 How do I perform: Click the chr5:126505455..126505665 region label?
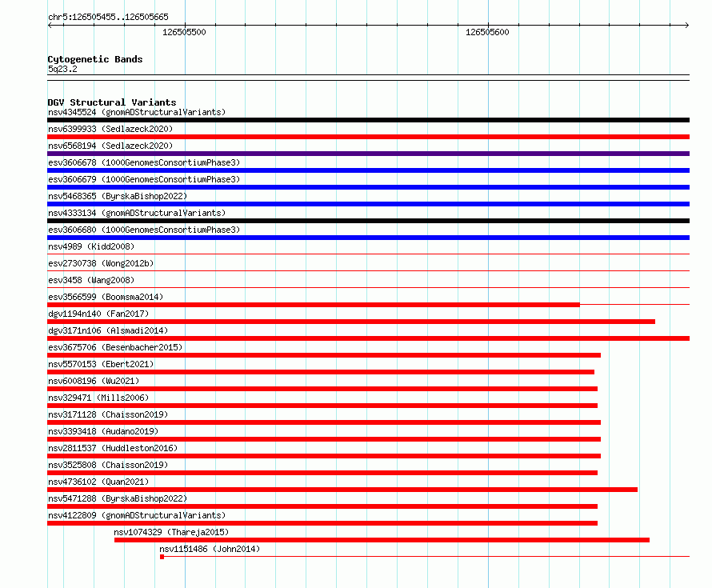pos(108,17)
